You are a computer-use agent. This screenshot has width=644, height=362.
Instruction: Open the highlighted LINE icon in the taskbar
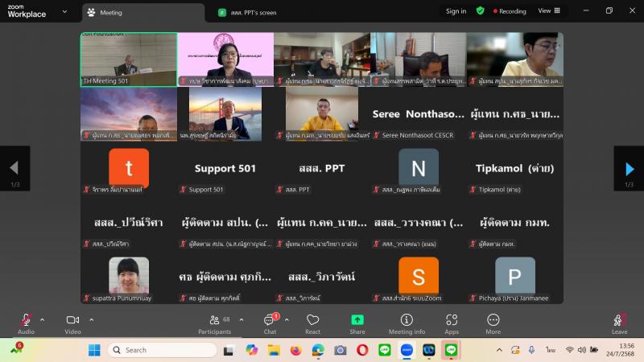pos(451,350)
